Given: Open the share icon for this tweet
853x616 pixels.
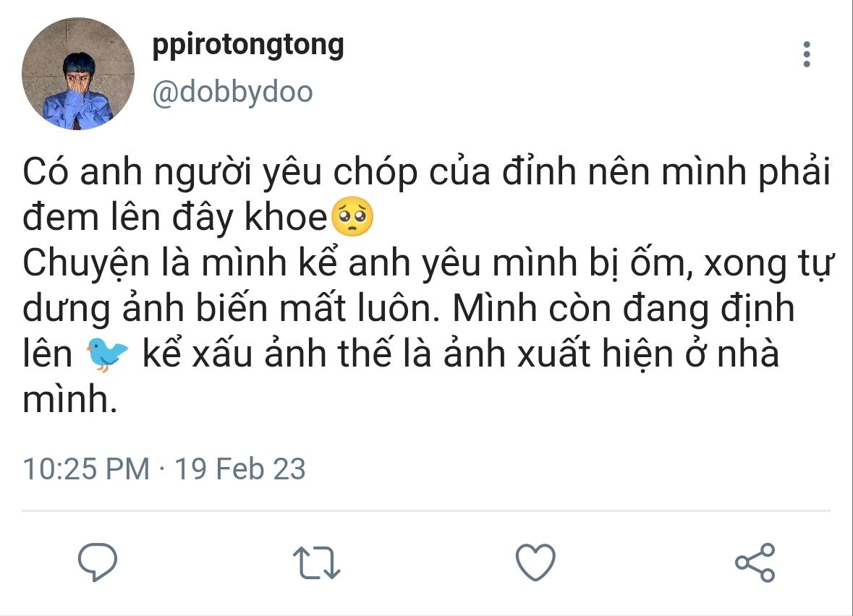Looking at the screenshot, I should tap(755, 562).
